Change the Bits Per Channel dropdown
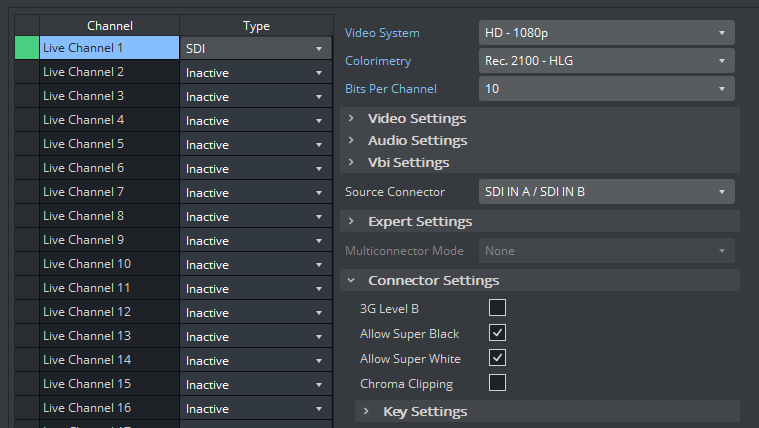The image size is (759, 428). coord(606,89)
